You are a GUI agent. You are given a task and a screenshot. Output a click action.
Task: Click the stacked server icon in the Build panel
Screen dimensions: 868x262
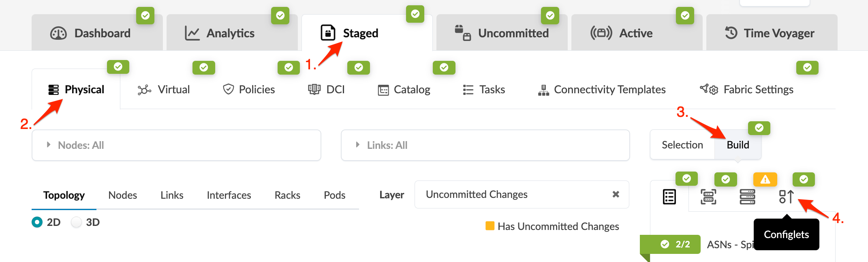pyautogui.click(x=747, y=197)
